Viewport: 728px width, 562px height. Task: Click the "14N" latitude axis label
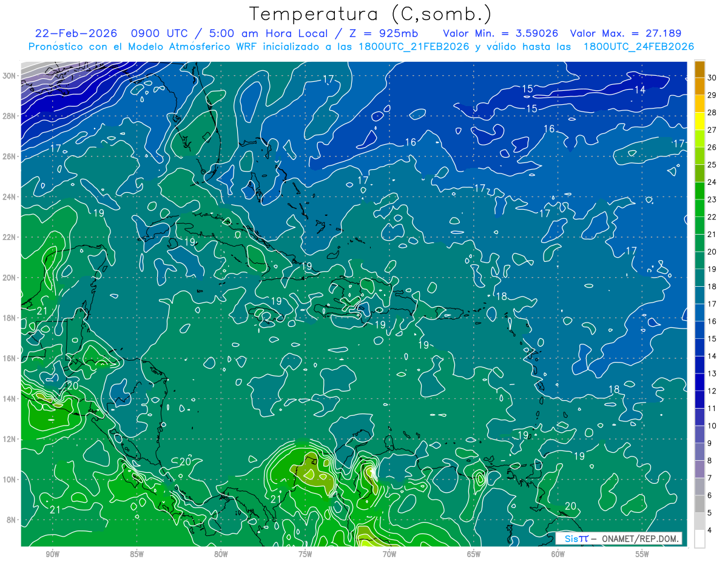(x=10, y=398)
